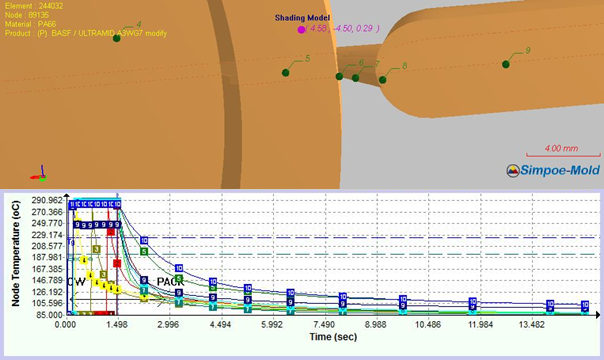
Task: Click the 'Element : 244032' text
Action: [x=34, y=6]
